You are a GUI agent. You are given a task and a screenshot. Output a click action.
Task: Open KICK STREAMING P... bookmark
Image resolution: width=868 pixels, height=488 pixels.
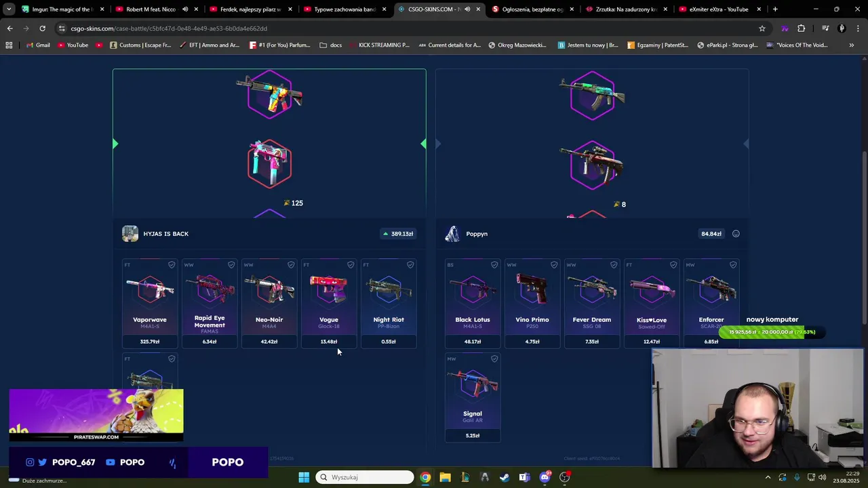(x=378, y=45)
